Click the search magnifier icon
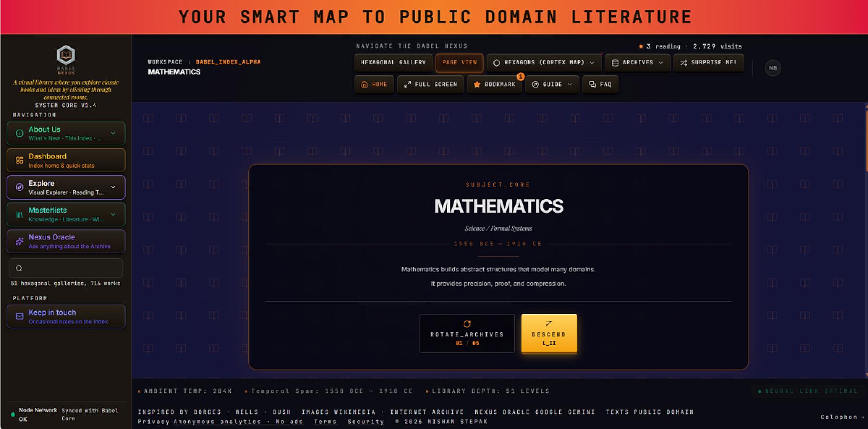Screen dimensions: 868x429 coord(19,268)
